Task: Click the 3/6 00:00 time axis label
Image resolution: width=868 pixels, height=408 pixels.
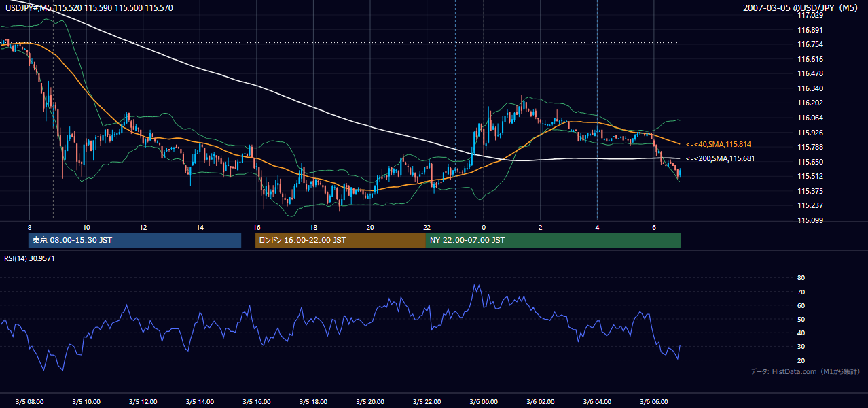Action: 484,401
